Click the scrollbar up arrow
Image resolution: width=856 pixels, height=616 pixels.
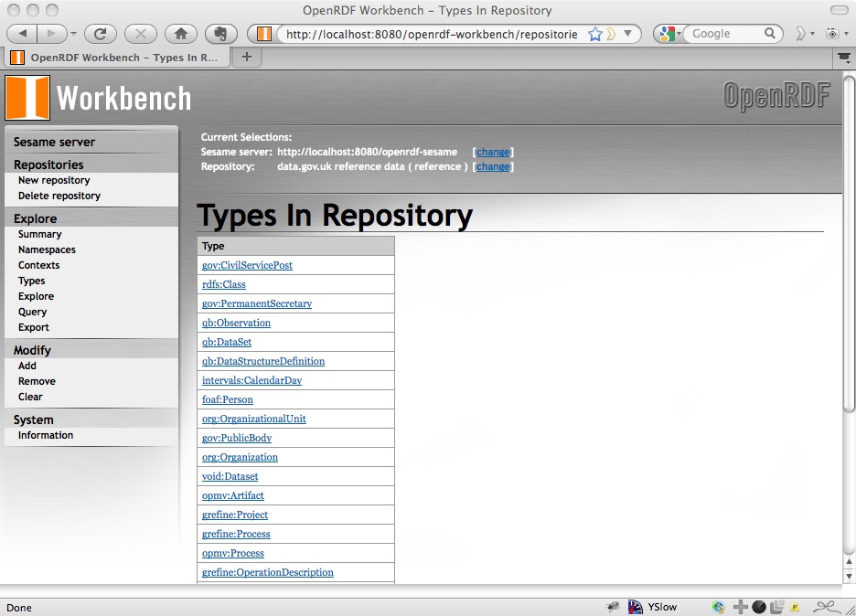coord(849,562)
